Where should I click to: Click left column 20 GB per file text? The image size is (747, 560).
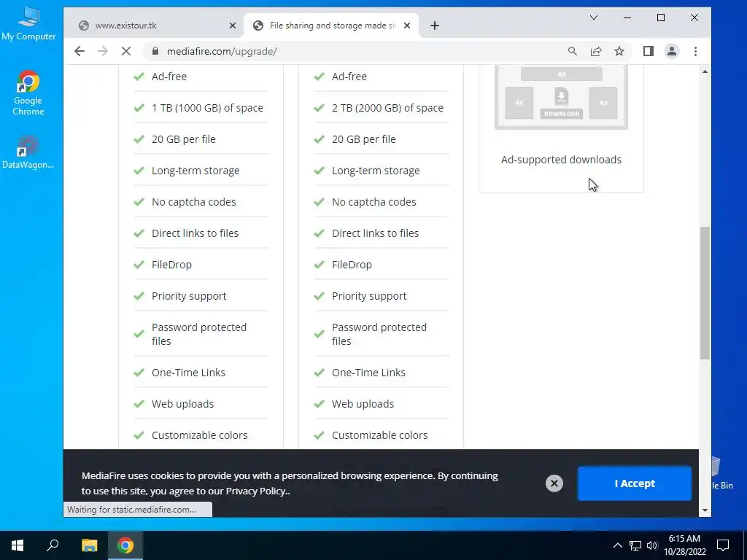click(x=183, y=139)
